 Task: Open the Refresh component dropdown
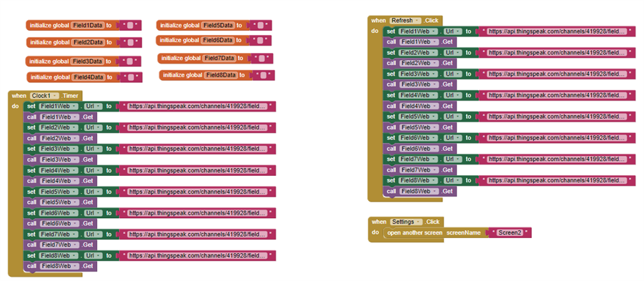coord(406,21)
